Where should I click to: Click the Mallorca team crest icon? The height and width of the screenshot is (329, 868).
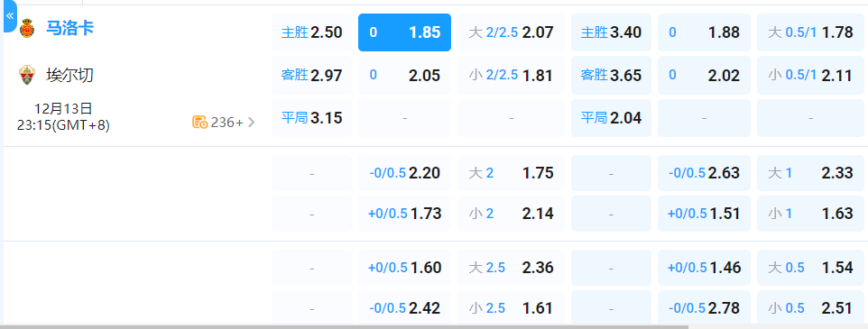(26, 29)
